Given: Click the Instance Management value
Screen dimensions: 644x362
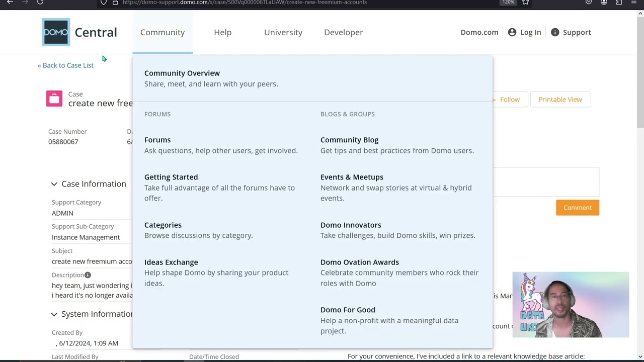Looking at the screenshot, I should [86, 237].
